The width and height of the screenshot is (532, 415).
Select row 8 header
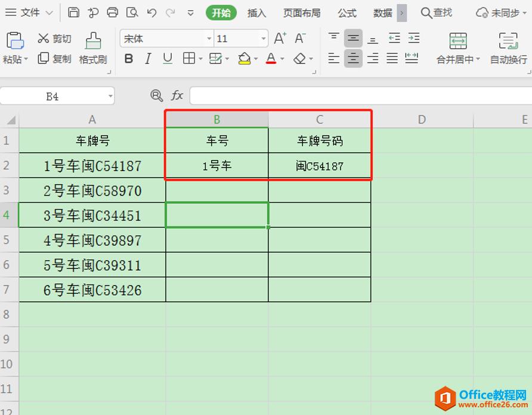tap(9, 314)
